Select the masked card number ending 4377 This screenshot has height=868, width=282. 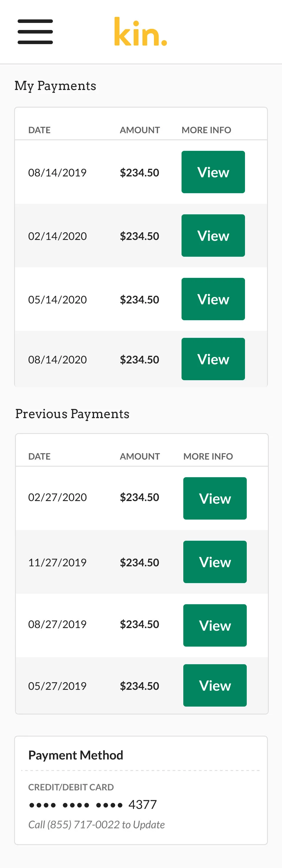[x=93, y=805]
